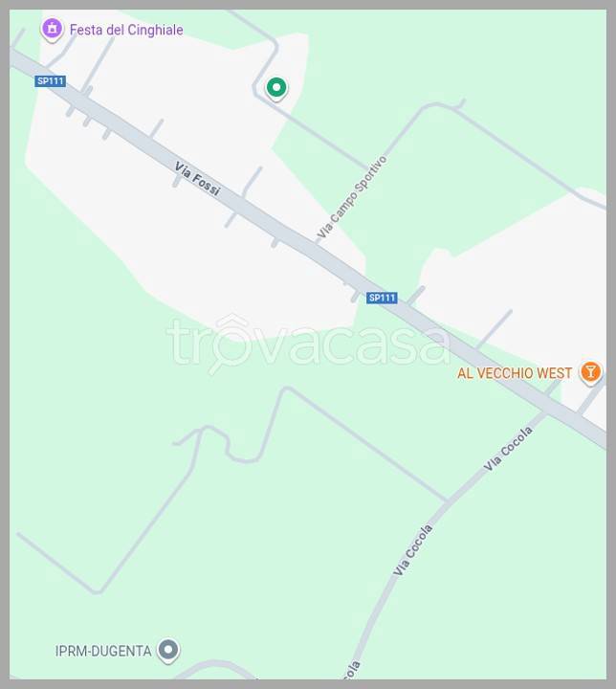
Task: Click the IPRM-DUGENTA text label
Action: (103, 651)
